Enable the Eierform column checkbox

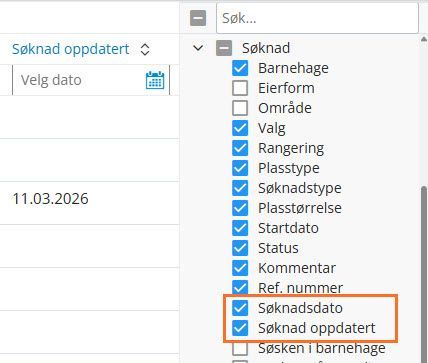click(240, 88)
